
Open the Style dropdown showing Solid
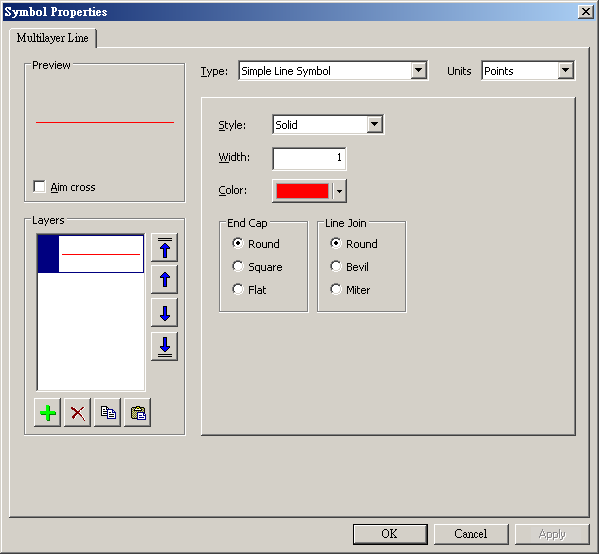375,124
